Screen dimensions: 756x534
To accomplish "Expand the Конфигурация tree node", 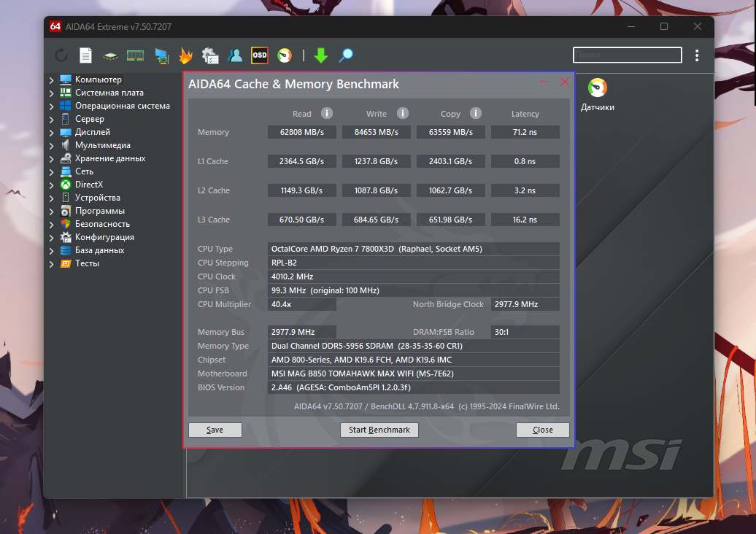I will [x=52, y=238].
